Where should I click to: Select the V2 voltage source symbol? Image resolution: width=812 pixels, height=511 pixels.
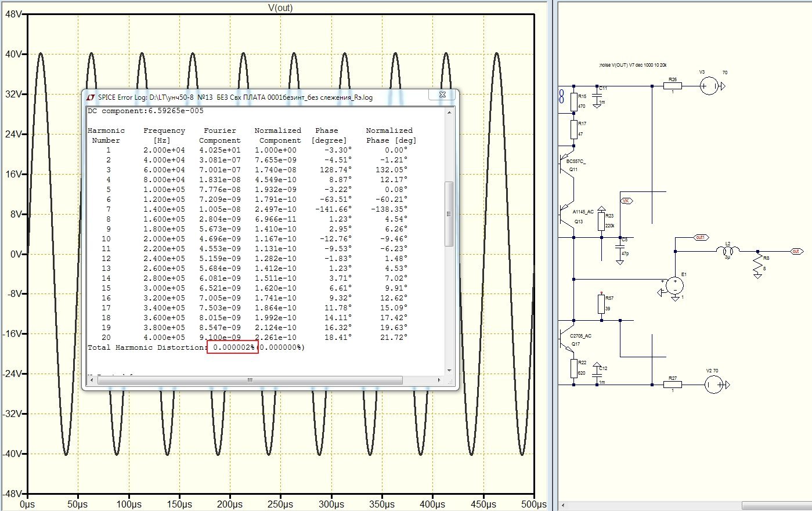tap(713, 385)
